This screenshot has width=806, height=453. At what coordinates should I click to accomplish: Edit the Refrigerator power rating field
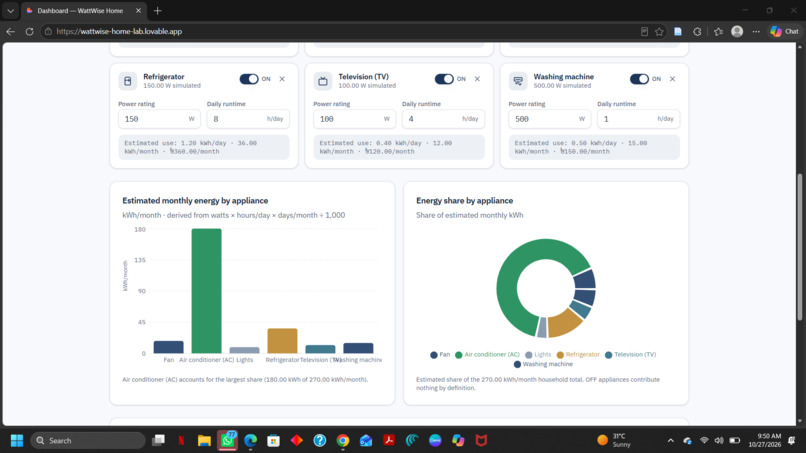[x=159, y=119]
